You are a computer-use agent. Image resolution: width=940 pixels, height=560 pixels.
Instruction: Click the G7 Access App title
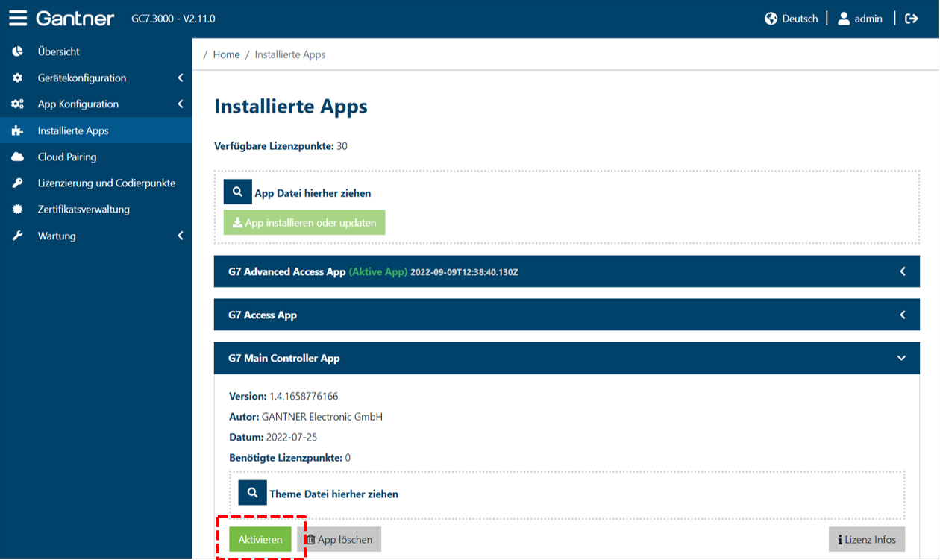[x=263, y=315]
